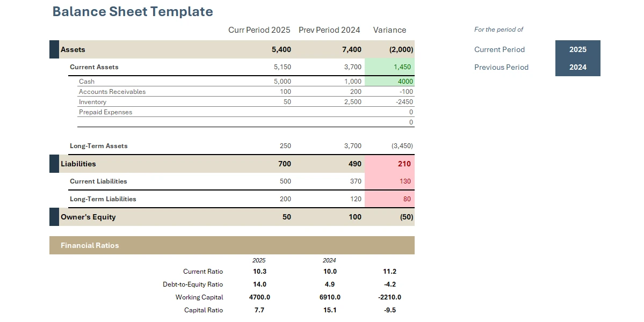Select the Assets section header row label

click(73, 49)
